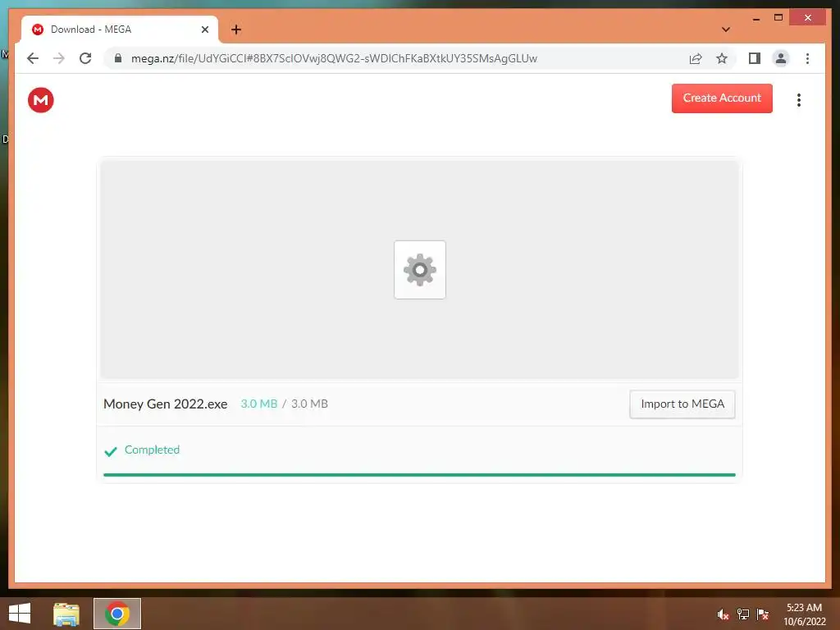Click the Money Gen 2022.exe file name
Image resolution: width=840 pixels, height=630 pixels.
166,404
